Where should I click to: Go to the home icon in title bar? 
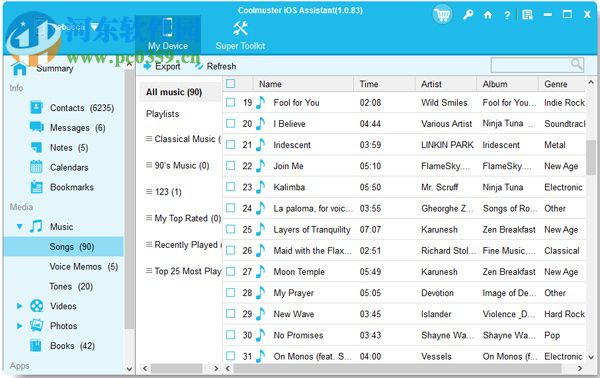point(488,15)
